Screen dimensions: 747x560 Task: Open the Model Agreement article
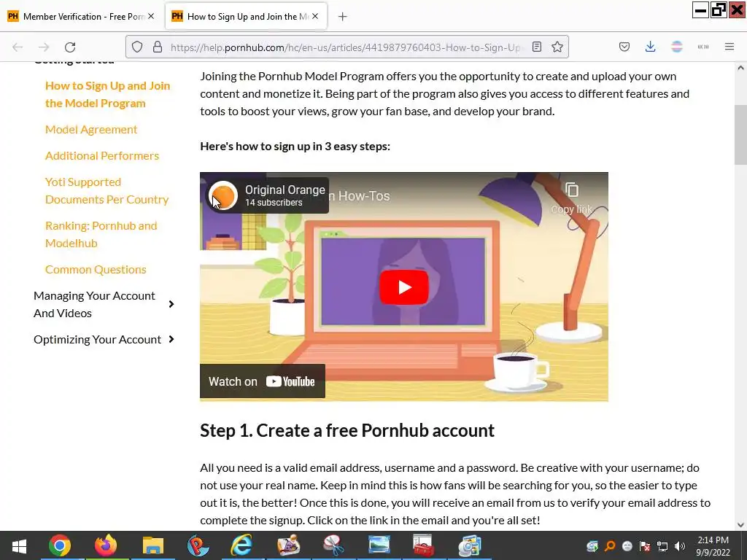coord(91,130)
